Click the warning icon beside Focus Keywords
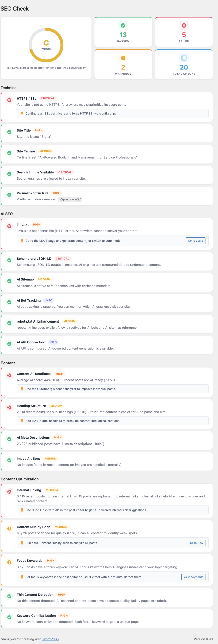This screenshot has width=218, height=644. [9, 562]
